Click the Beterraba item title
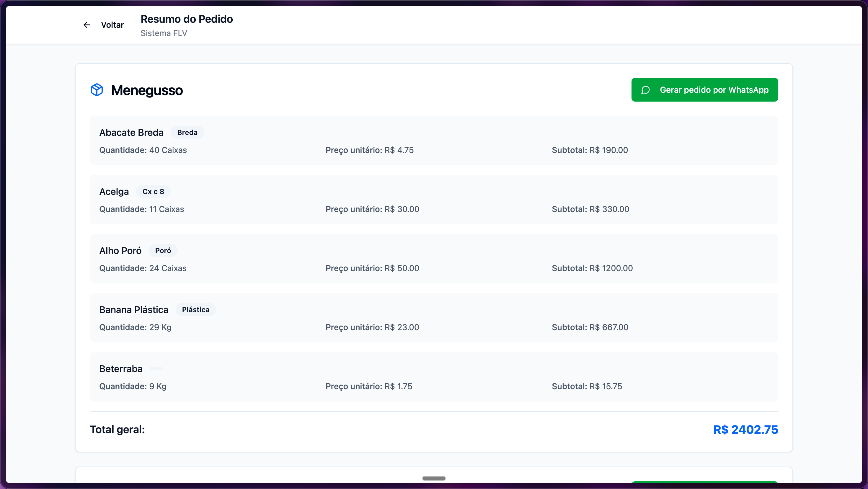Screen dimensions: 868x489 click(121, 368)
